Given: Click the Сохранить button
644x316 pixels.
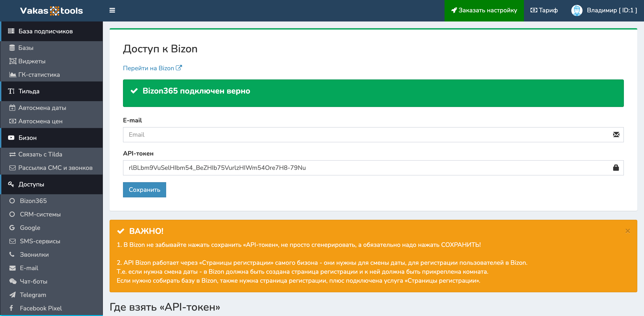Looking at the screenshot, I should coord(144,190).
